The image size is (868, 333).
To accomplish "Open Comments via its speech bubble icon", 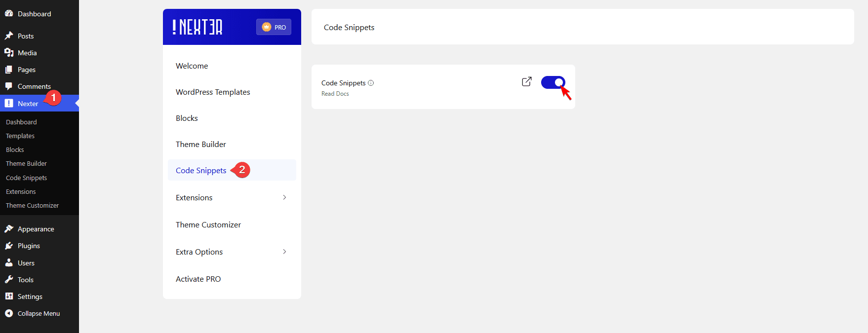I will click(x=9, y=86).
